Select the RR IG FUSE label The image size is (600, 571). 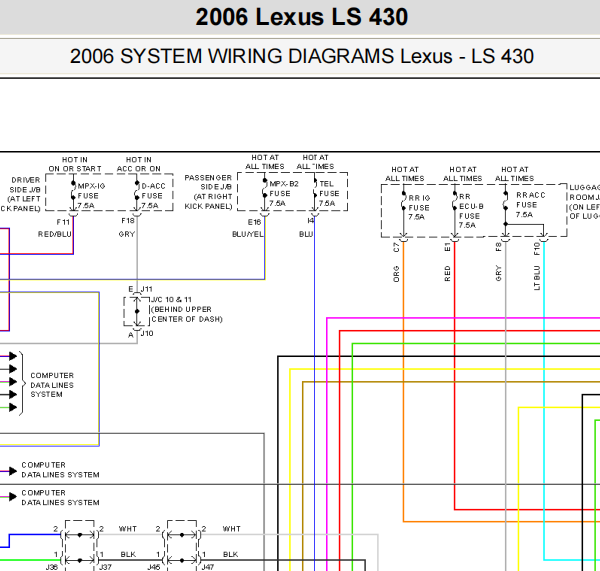tap(419, 207)
